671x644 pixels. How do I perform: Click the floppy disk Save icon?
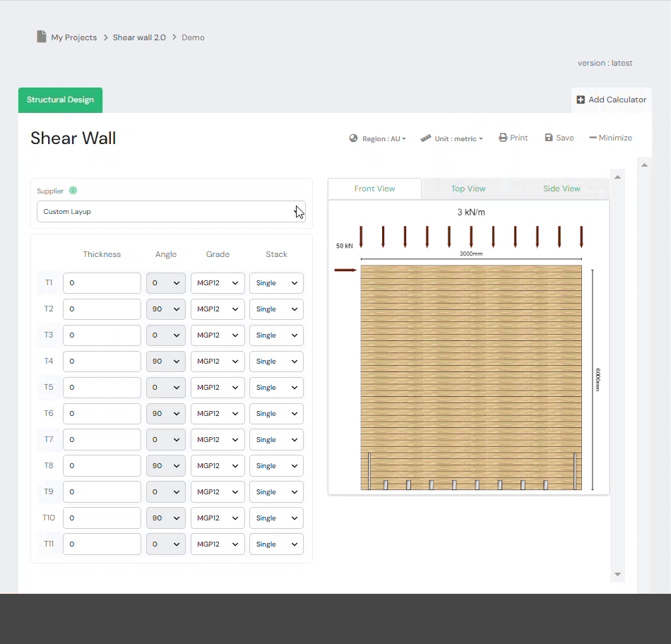[x=549, y=138]
